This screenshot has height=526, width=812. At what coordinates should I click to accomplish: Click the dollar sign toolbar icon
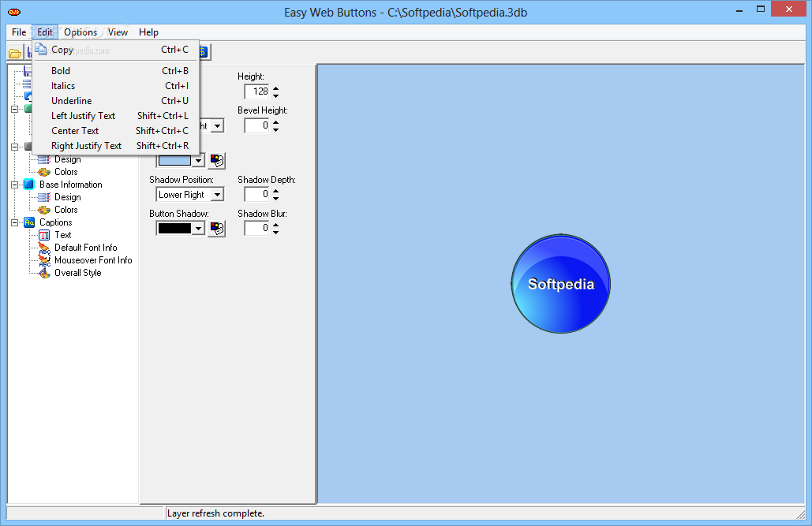tap(203, 52)
